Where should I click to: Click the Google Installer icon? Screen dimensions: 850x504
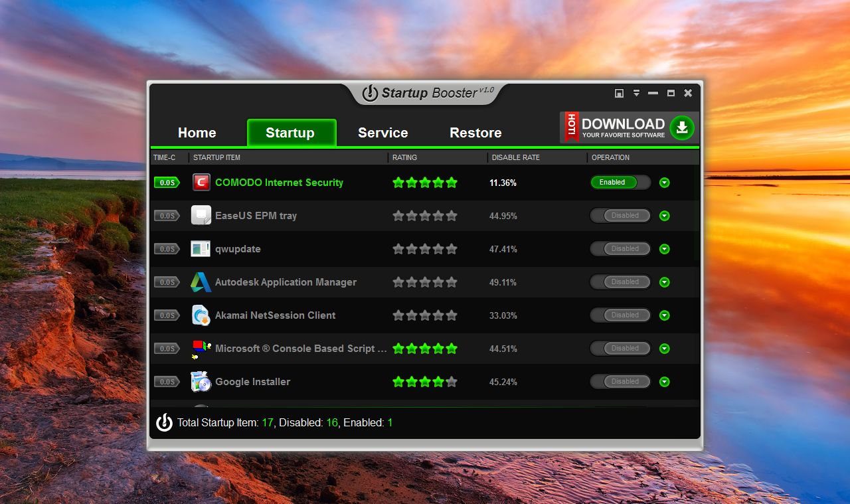(x=201, y=382)
